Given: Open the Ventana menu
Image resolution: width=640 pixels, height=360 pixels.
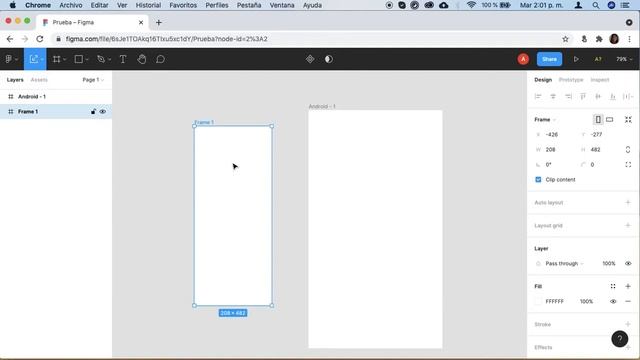Looking at the screenshot, I should point(282,5).
